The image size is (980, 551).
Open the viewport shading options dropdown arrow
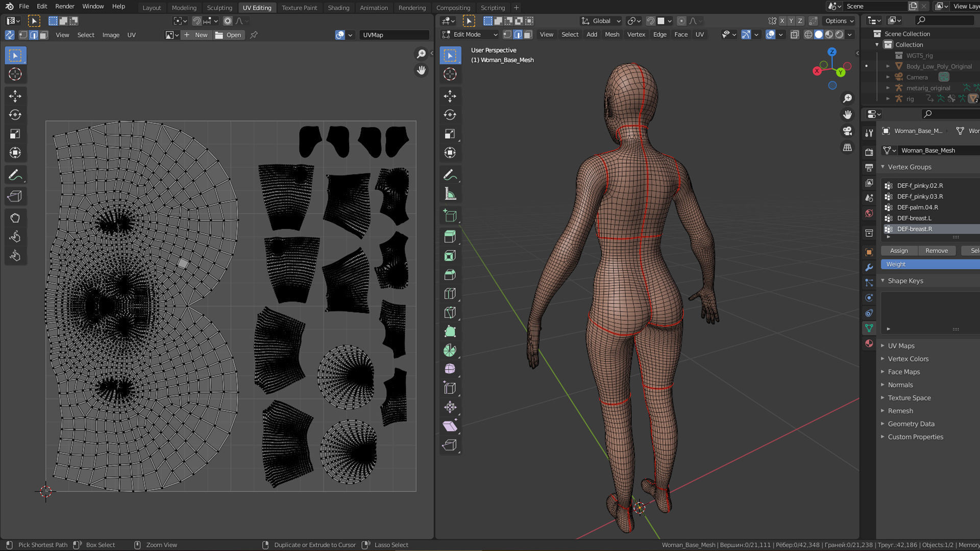(x=850, y=35)
